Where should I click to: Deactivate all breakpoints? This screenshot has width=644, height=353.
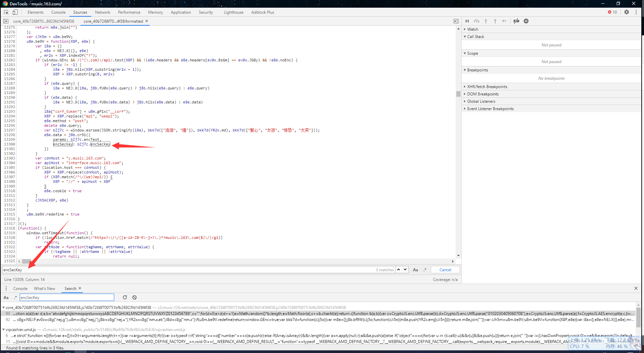coord(516,21)
